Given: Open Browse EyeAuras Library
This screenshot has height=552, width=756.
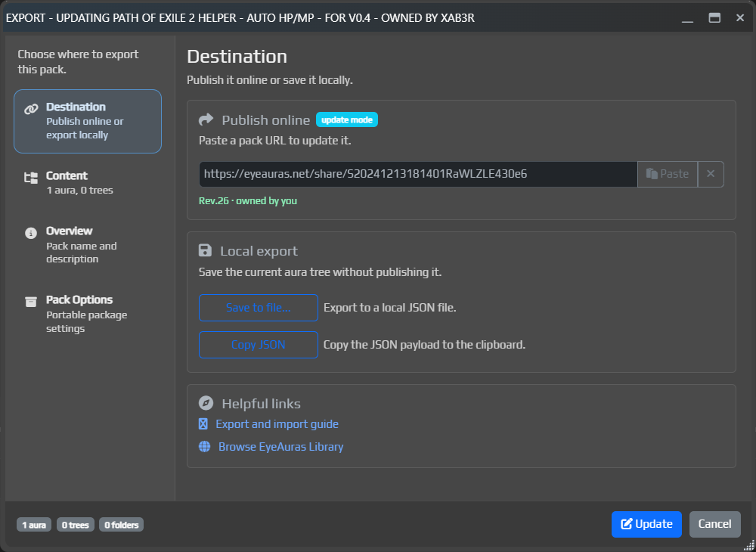Looking at the screenshot, I should coord(280,446).
